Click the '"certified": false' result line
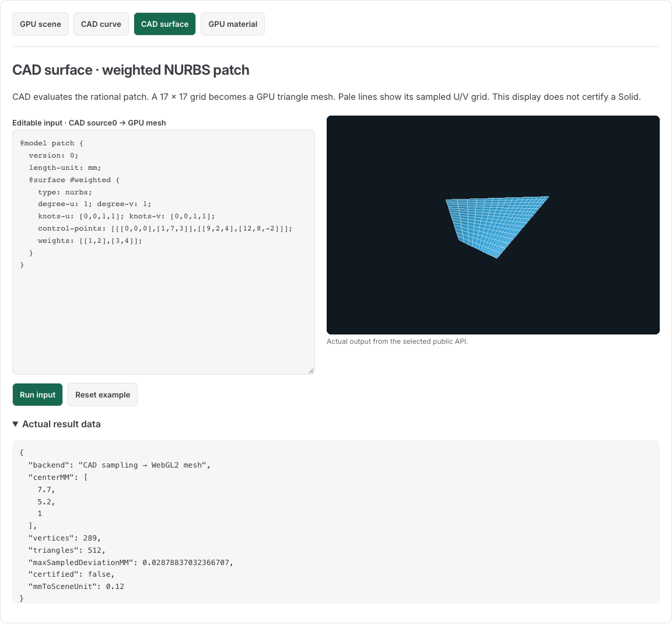This screenshot has width=672, height=624. click(72, 574)
